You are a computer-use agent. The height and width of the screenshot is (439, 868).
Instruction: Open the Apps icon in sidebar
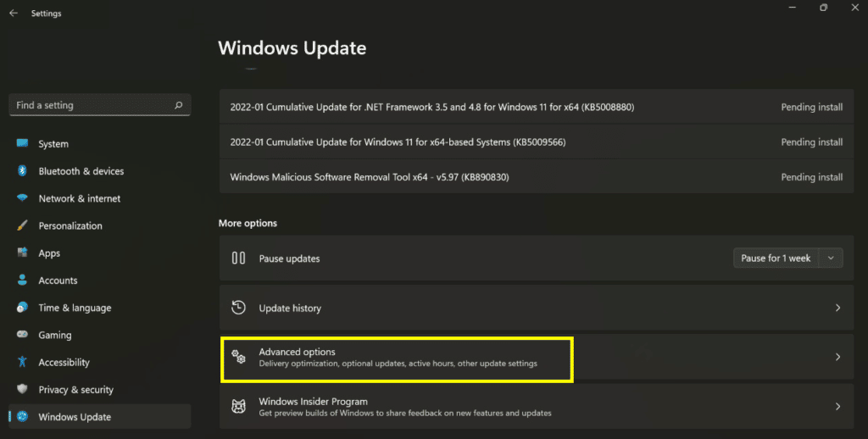click(x=22, y=253)
